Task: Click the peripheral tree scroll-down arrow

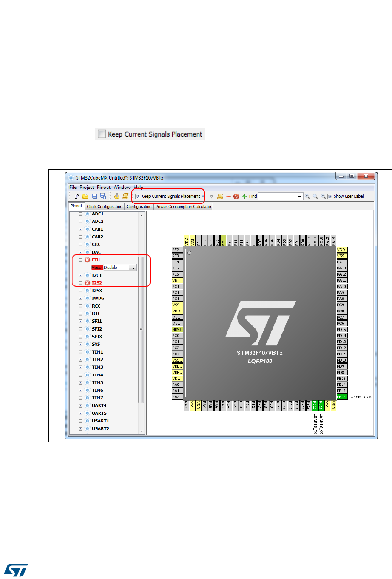Action: [x=142, y=431]
